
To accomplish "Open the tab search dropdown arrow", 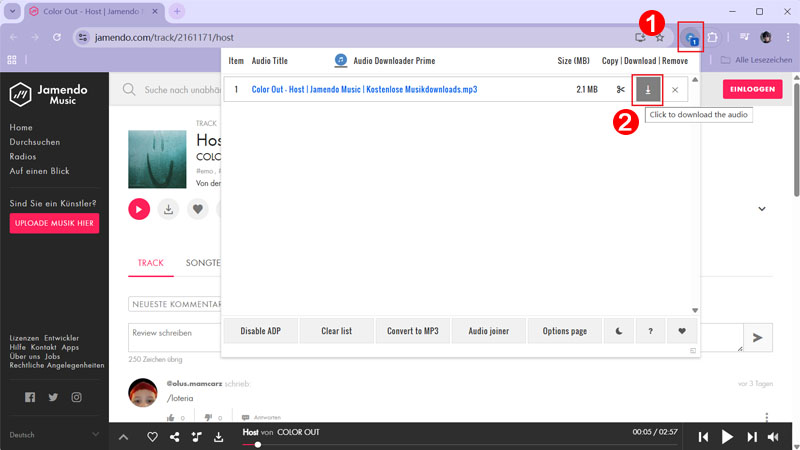I will tap(12, 11).
